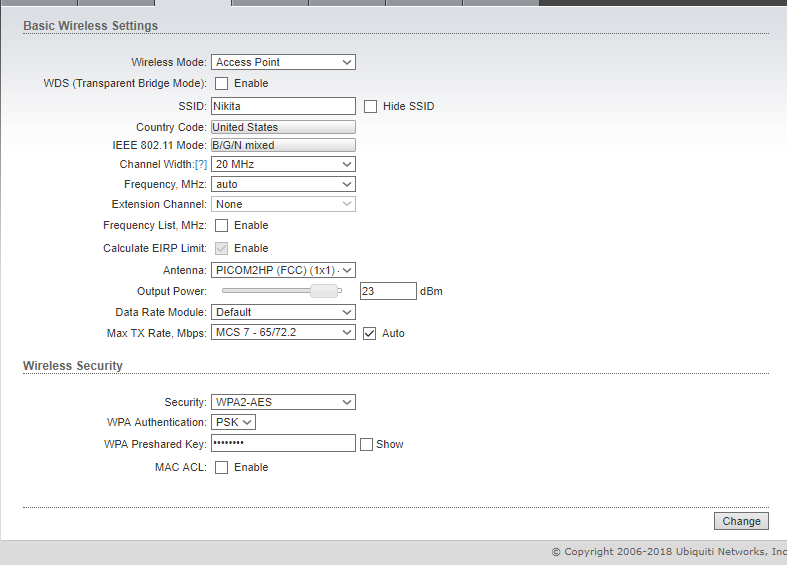The image size is (787, 565).
Task: Click the WPA Preshared Key field
Action: point(283,443)
